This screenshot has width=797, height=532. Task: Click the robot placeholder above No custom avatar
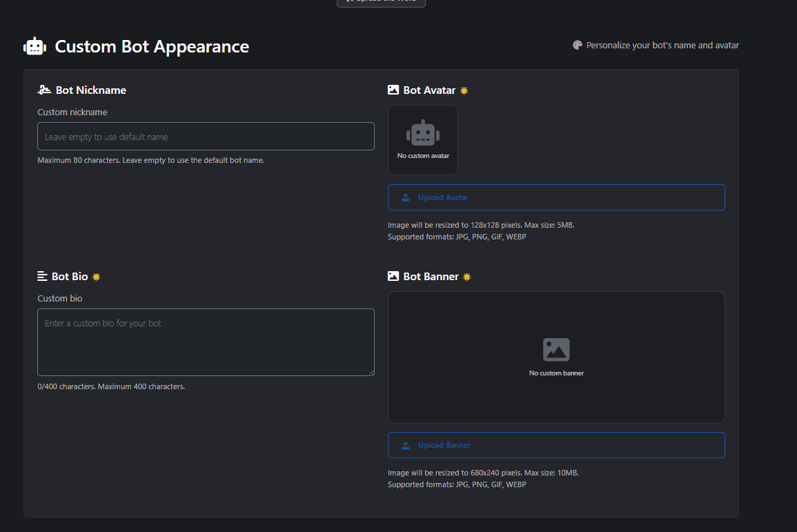tap(422, 132)
